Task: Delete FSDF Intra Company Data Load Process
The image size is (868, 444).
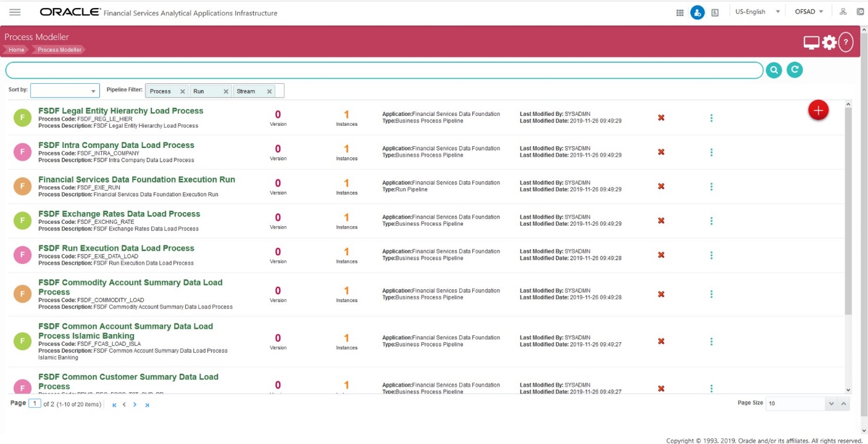Action: tap(661, 152)
